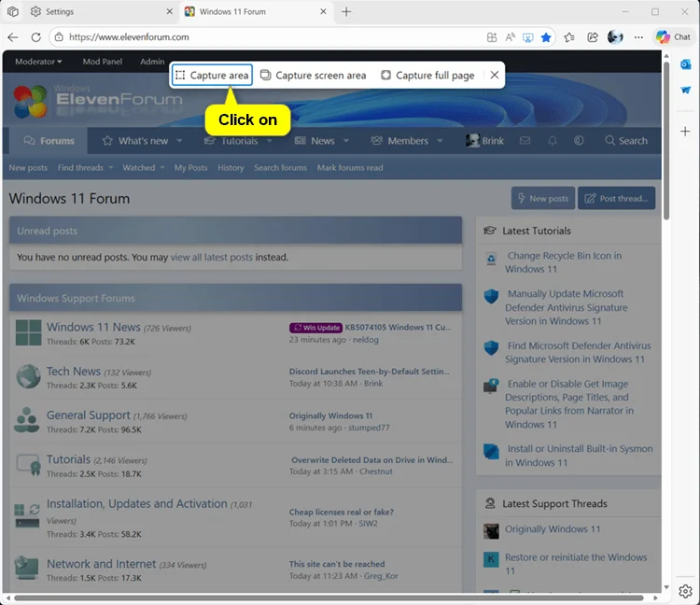Open the tab actions menu icon
This screenshot has height=605, width=700.
13,11
